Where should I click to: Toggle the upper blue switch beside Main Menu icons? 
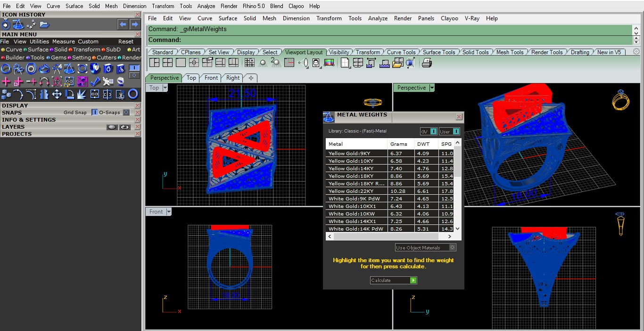tap(134, 67)
